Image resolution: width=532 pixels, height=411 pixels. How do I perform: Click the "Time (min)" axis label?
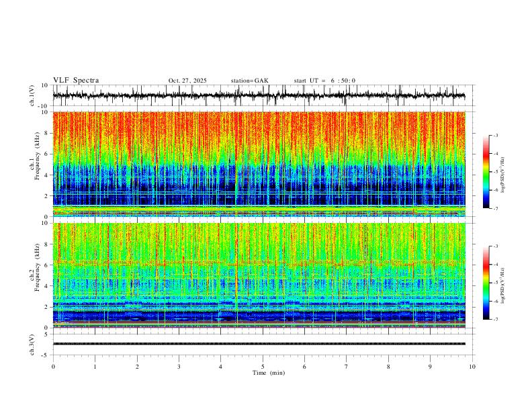[269, 373]
